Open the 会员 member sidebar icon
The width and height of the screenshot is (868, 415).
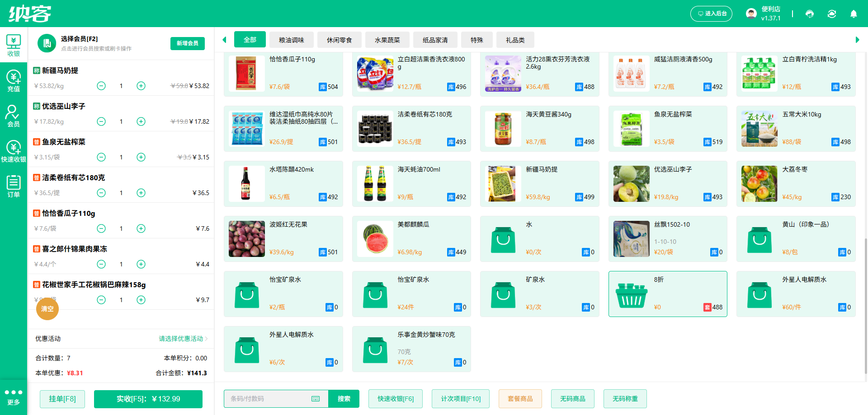(14, 116)
